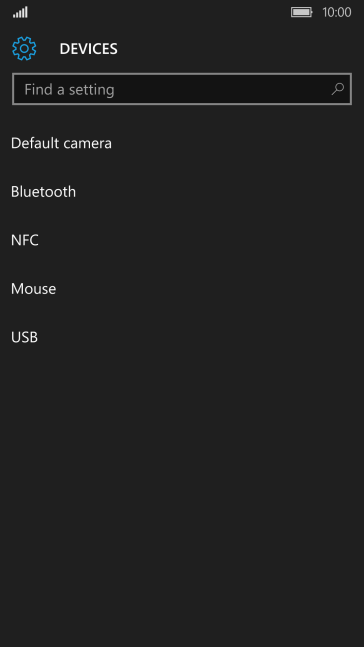The width and height of the screenshot is (364, 647).
Task: Focus the Find a setting search box
Action: pyautogui.click(x=182, y=89)
